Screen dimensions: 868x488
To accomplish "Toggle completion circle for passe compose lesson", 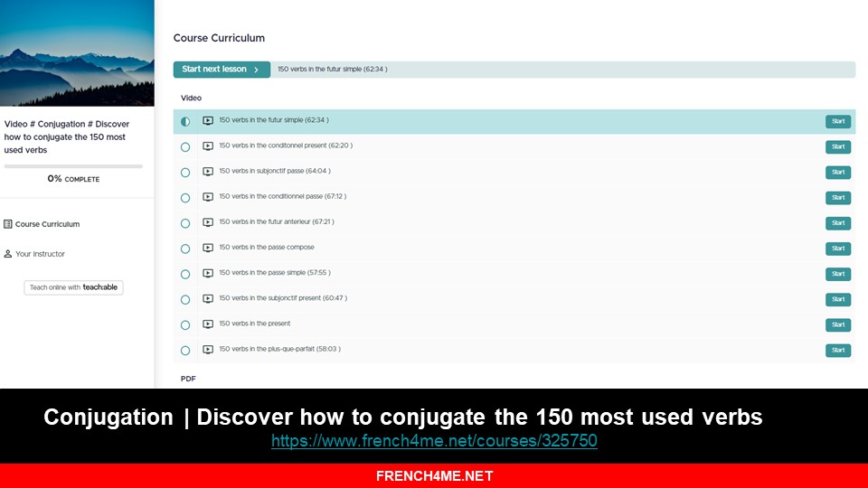I will (185, 249).
